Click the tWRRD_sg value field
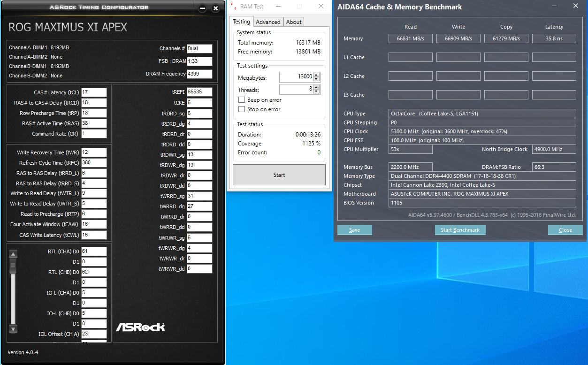 pyautogui.click(x=199, y=196)
